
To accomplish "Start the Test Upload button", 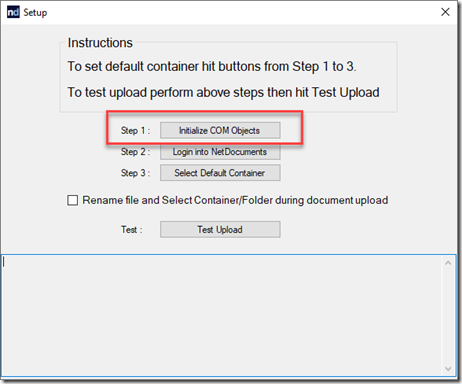I will (220, 230).
